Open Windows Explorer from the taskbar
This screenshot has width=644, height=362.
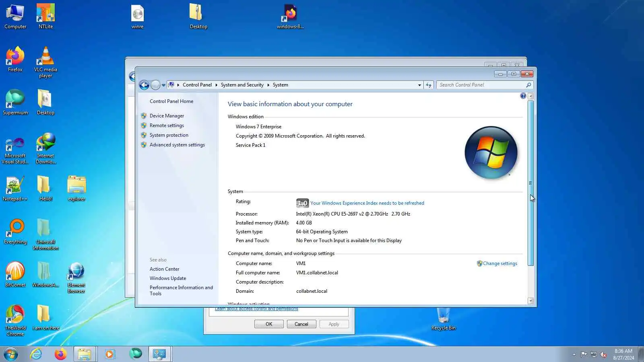[85, 354]
